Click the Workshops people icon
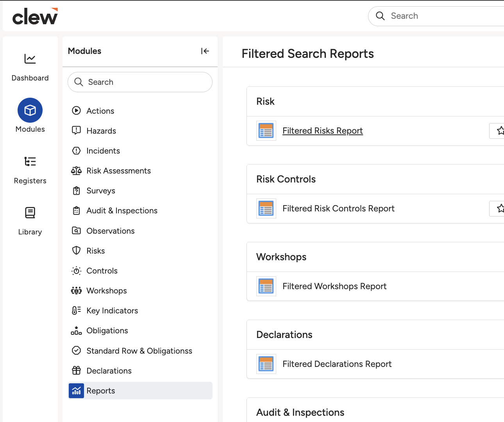Viewport: 504px width, 422px height. click(77, 291)
